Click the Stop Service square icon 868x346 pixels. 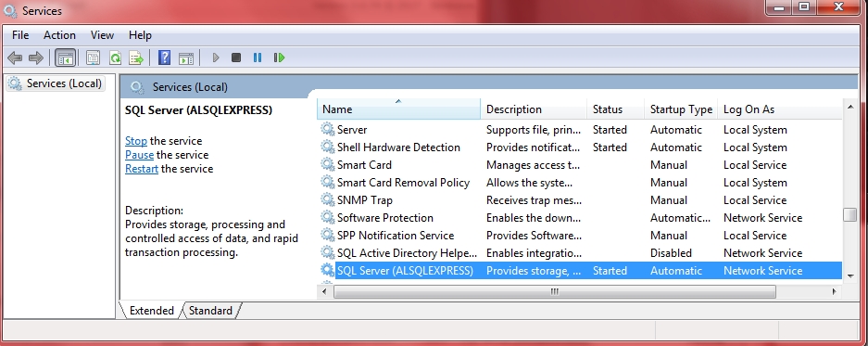(236, 58)
